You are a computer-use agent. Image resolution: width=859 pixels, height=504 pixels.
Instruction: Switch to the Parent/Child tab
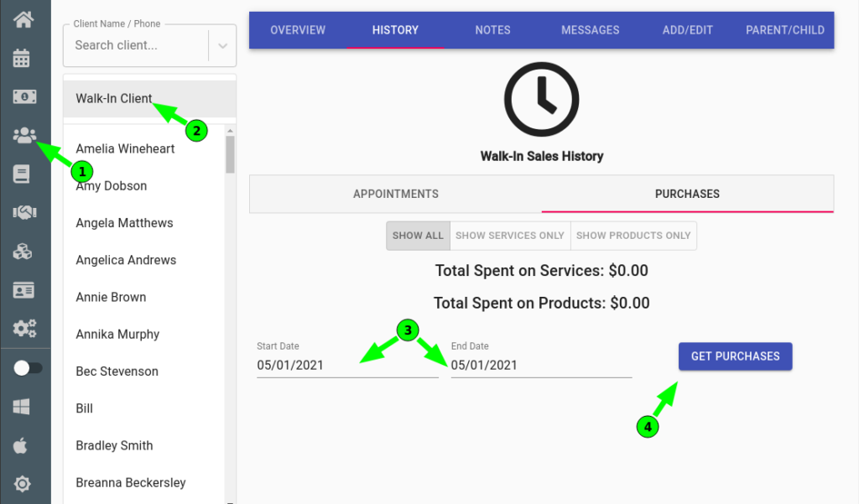click(785, 30)
